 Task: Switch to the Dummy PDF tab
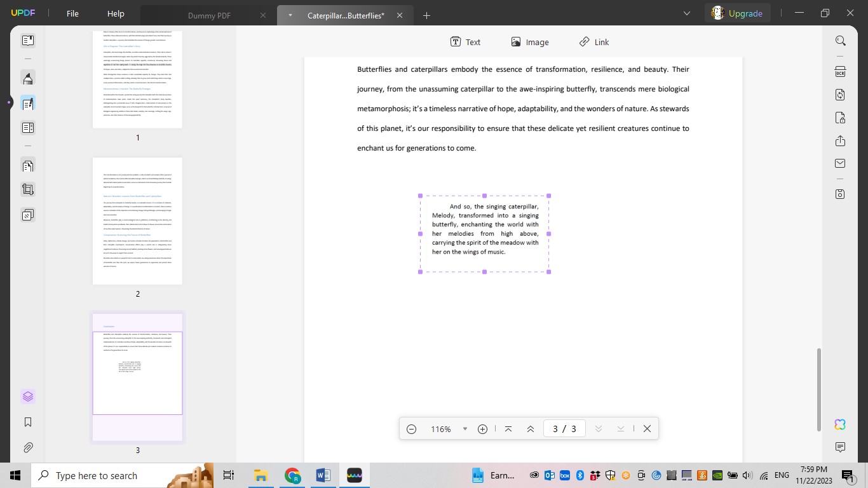(210, 15)
